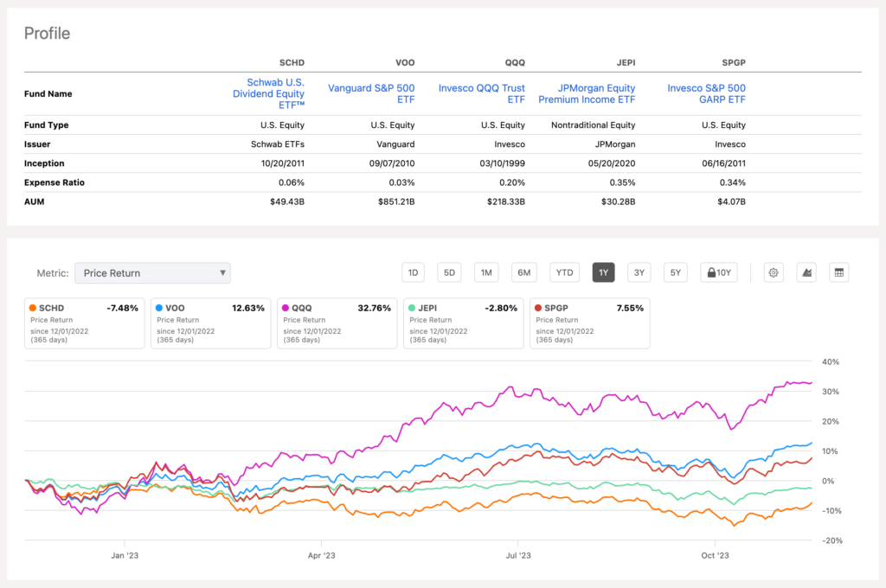Click SCHD inception date 10/20/2011
This screenshot has width=886, height=588.
pyautogui.click(x=283, y=163)
